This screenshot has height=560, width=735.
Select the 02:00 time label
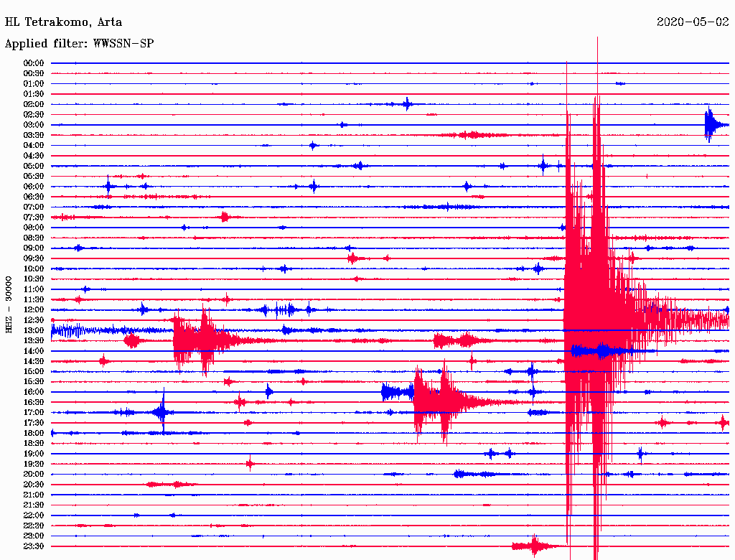[x=33, y=105]
